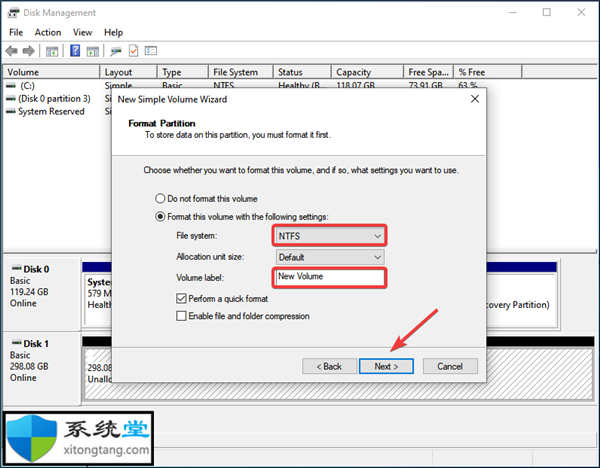Click the Show/Hide Console Tree toolbar icon
The height and width of the screenshot is (468, 600).
[x=52, y=51]
